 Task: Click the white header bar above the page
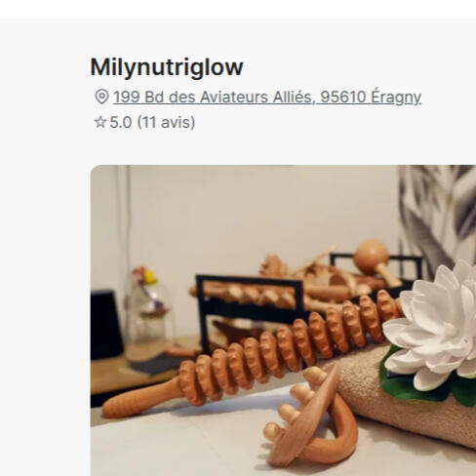(x=238, y=9)
